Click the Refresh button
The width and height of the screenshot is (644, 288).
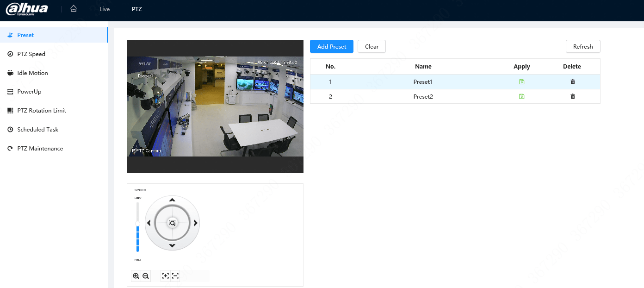(x=583, y=46)
